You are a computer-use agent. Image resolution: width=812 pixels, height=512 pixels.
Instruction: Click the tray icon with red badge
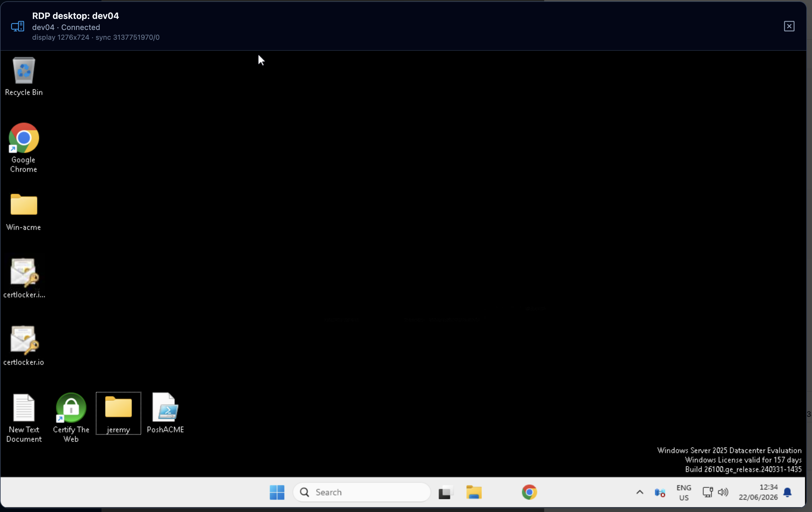point(660,493)
